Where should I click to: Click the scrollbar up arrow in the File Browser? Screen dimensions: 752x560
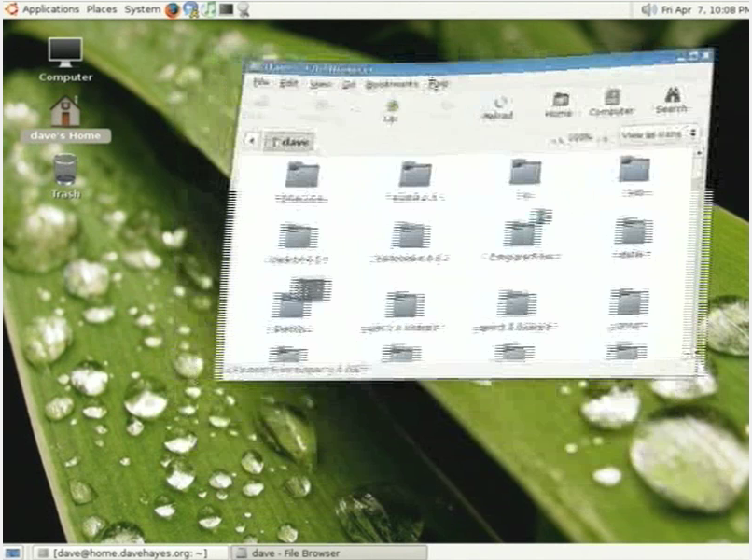click(x=699, y=153)
